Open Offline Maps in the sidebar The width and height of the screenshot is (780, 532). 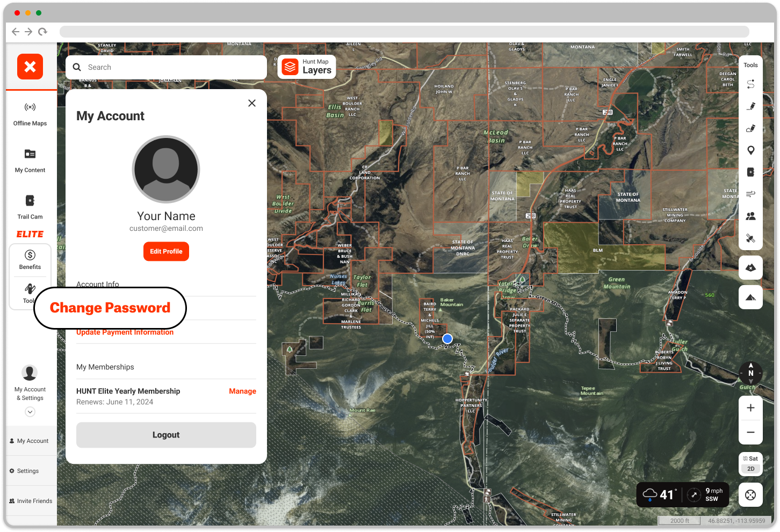30,114
